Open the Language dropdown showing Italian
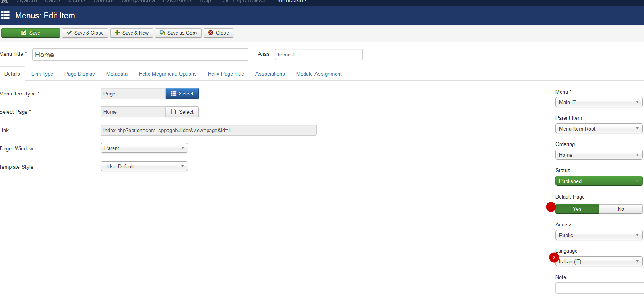Screen dimensions: 644x300 (598, 261)
